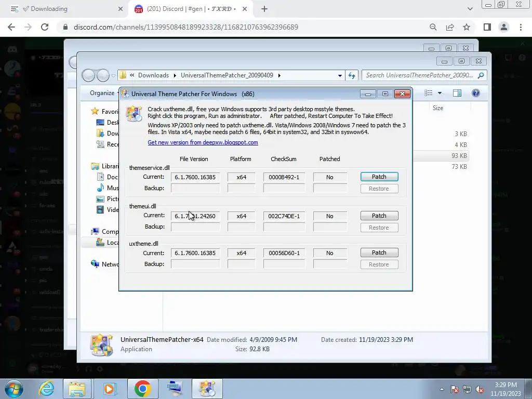This screenshot has width=532, height=399.
Task: Open Windows Media Player from taskbar
Action: click(x=109, y=389)
